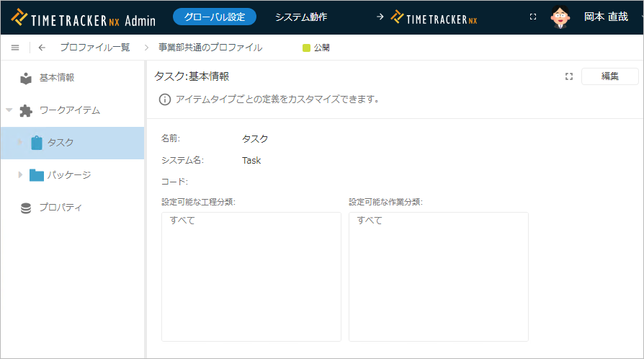Collapse the ワークアイテム tree node
This screenshot has width=644, height=359.
coord(9,110)
